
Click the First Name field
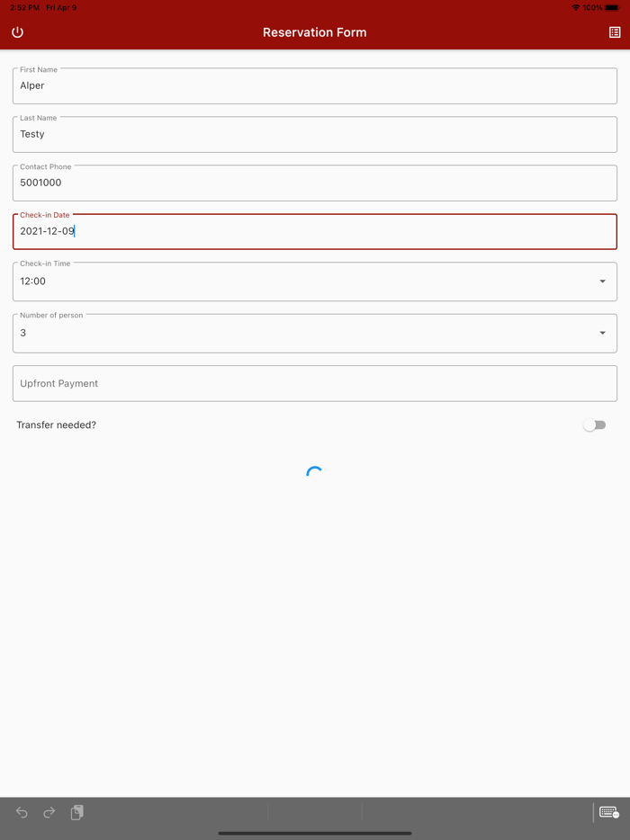(315, 86)
